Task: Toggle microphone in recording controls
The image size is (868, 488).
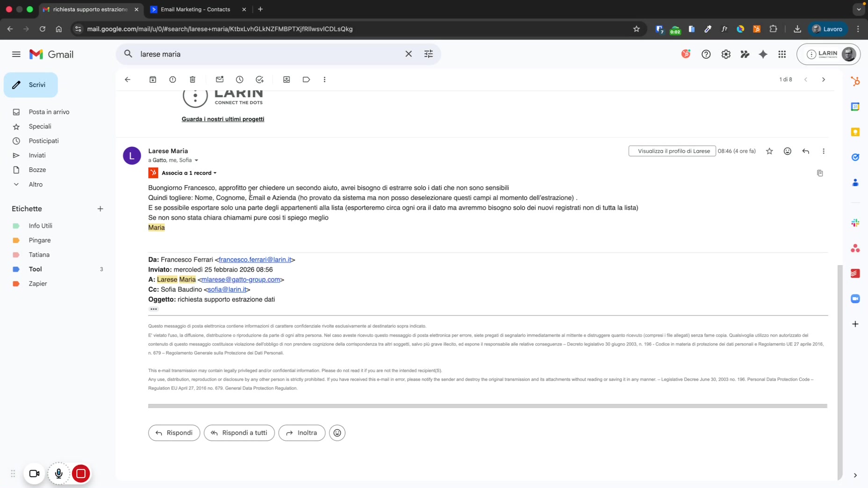Action: 58,474
